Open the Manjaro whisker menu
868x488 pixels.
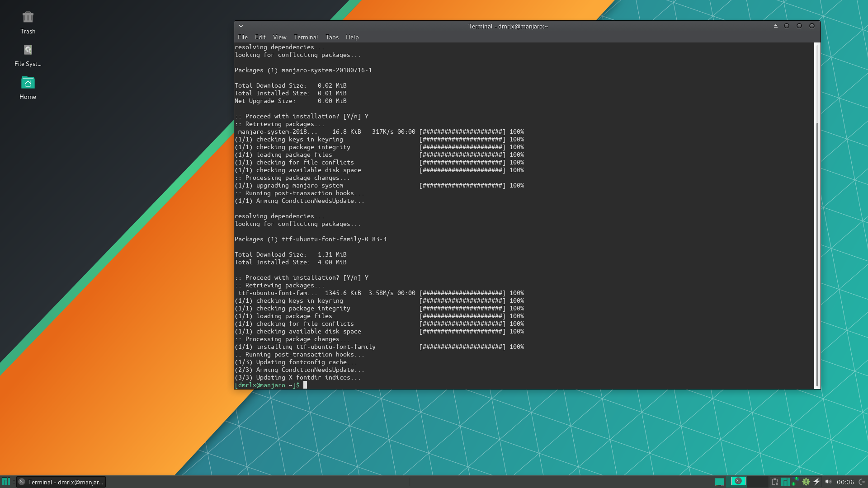[x=6, y=482]
